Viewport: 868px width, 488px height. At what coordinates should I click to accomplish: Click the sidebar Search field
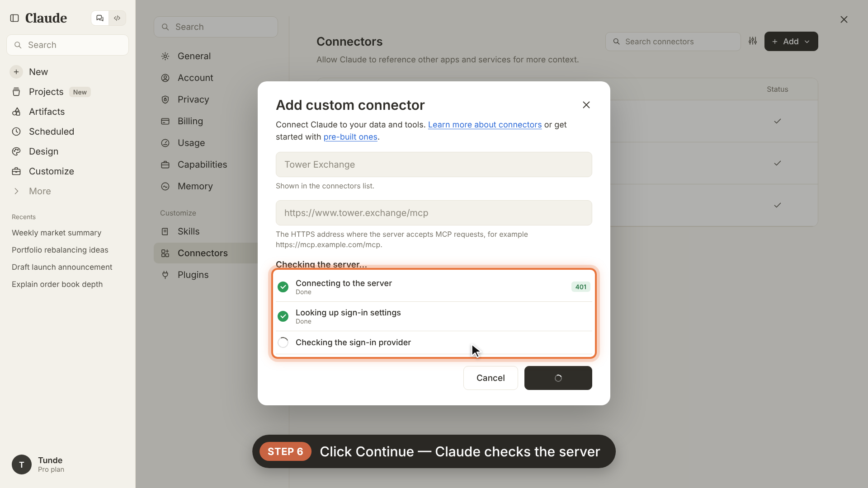[x=68, y=45]
